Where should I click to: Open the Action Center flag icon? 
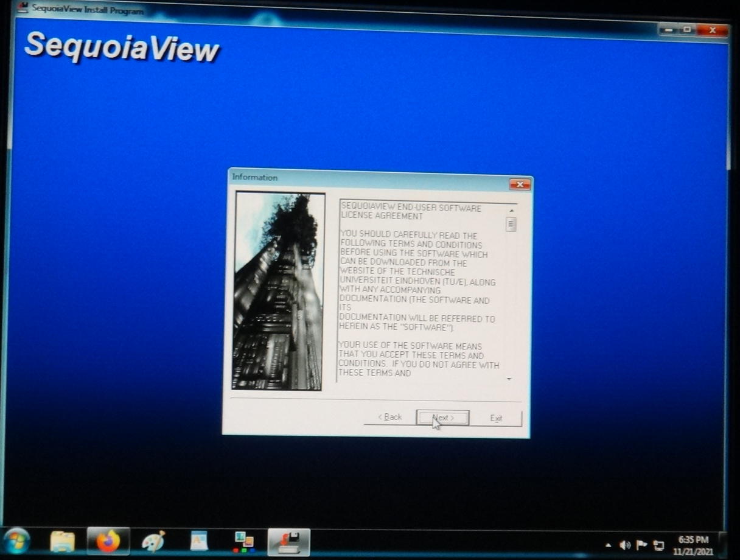click(641, 545)
